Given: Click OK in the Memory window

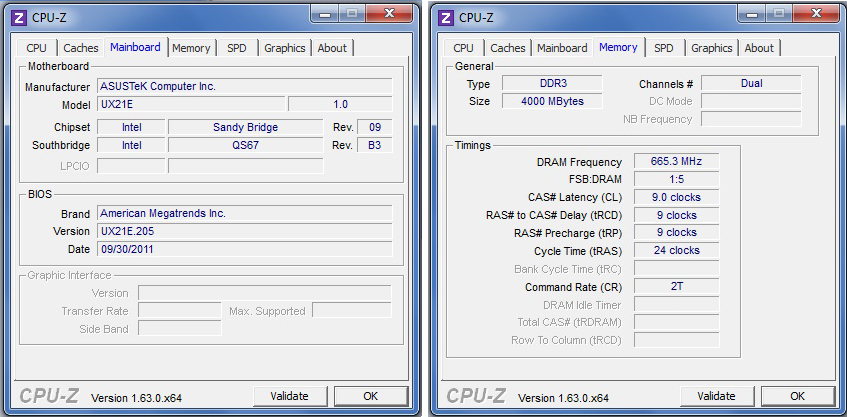Looking at the screenshot, I should point(797,396).
